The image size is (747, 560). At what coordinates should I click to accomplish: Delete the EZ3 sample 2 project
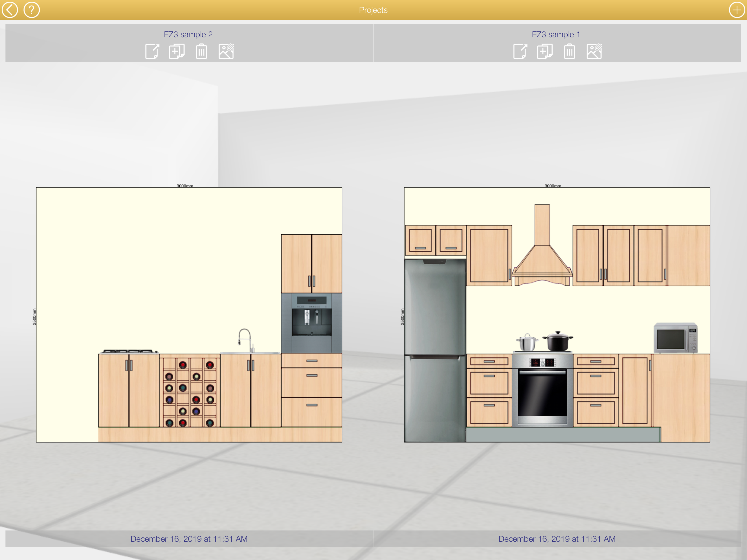201,52
